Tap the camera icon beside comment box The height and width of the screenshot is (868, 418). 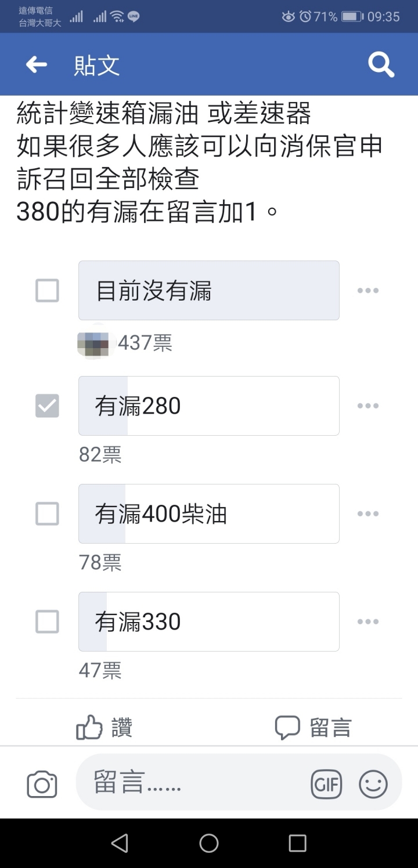(x=42, y=785)
